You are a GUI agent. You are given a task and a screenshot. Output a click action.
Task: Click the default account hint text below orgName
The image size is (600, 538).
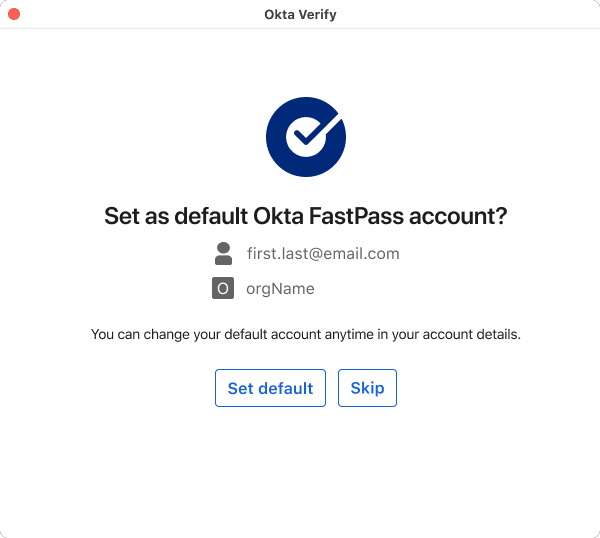click(x=305, y=334)
